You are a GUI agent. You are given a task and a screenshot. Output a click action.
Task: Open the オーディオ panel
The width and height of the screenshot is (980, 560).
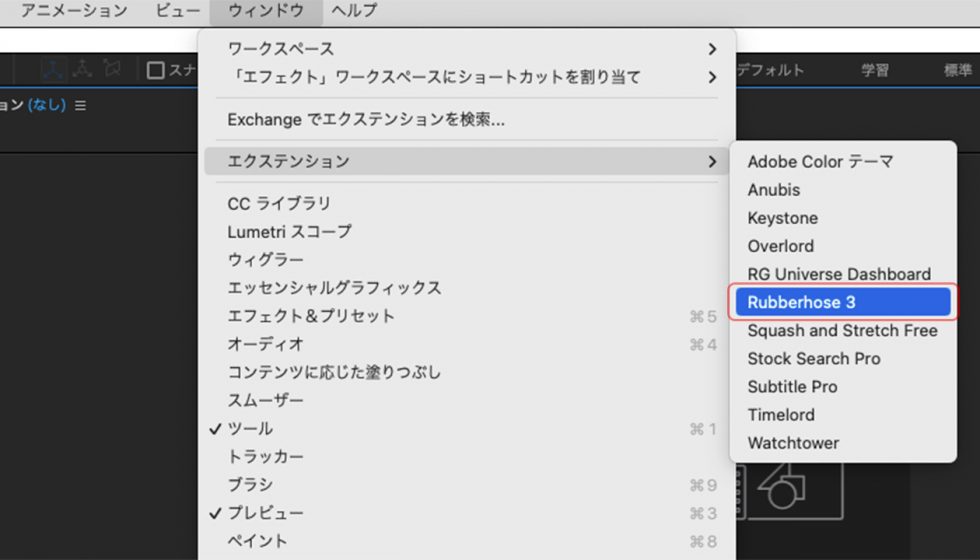tap(467, 344)
